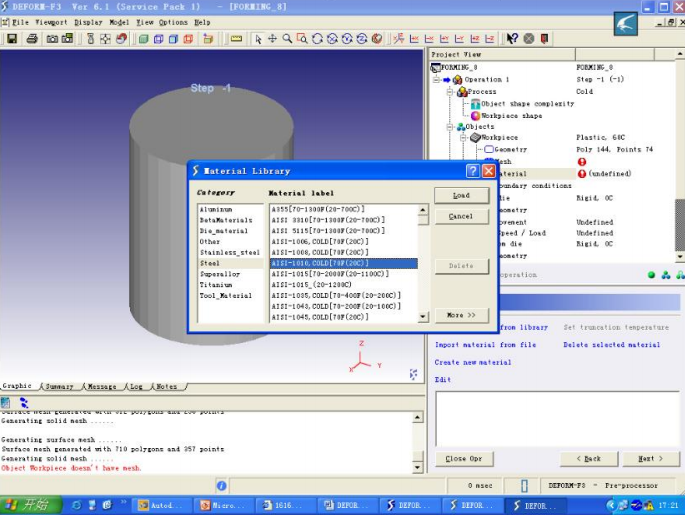Select the red wireframe cube icon

(188, 39)
